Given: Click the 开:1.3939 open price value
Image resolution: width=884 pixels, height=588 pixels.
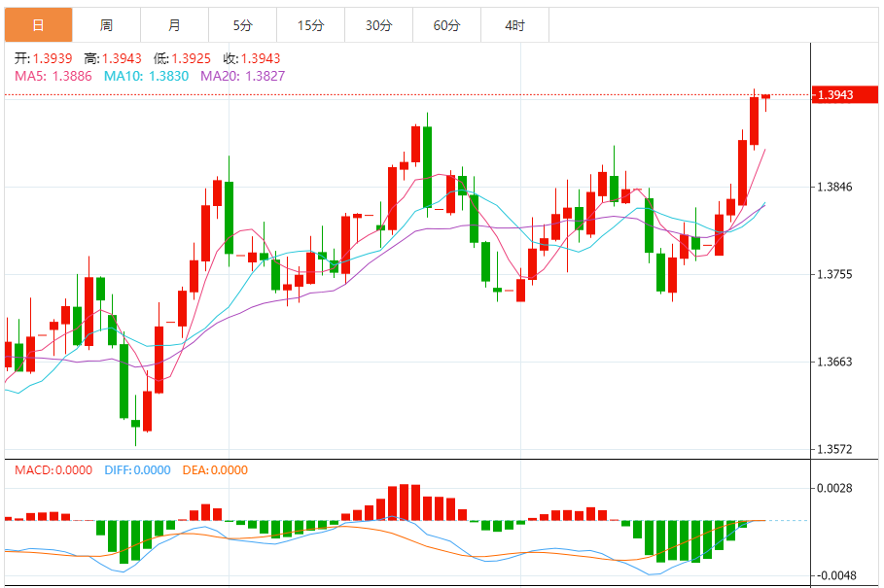Looking at the screenshot, I should [x=44, y=58].
